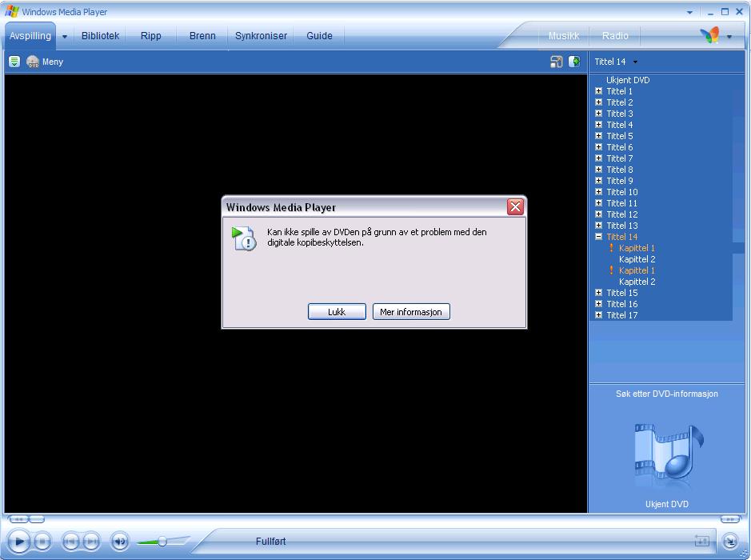Click the Ukjent DVD caption below artwork
751x560 pixels.
point(667,504)
